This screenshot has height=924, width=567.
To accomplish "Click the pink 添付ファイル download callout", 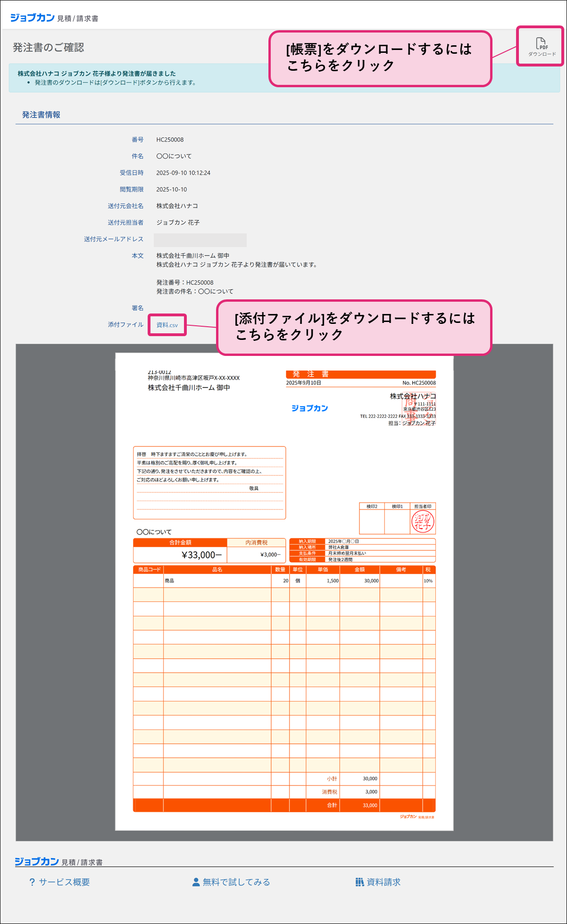I will [354, 327].
